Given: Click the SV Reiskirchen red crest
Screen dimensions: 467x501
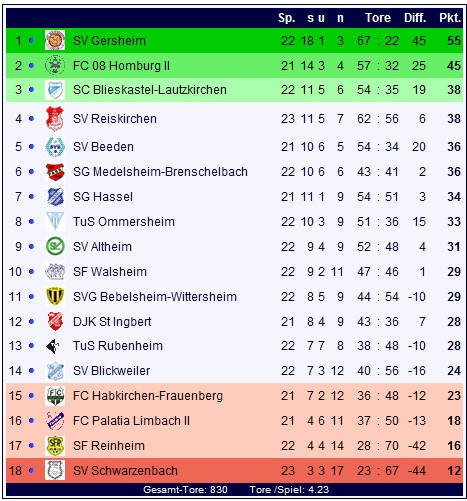Looking at the screenshot, I should (x=55, y=119).
